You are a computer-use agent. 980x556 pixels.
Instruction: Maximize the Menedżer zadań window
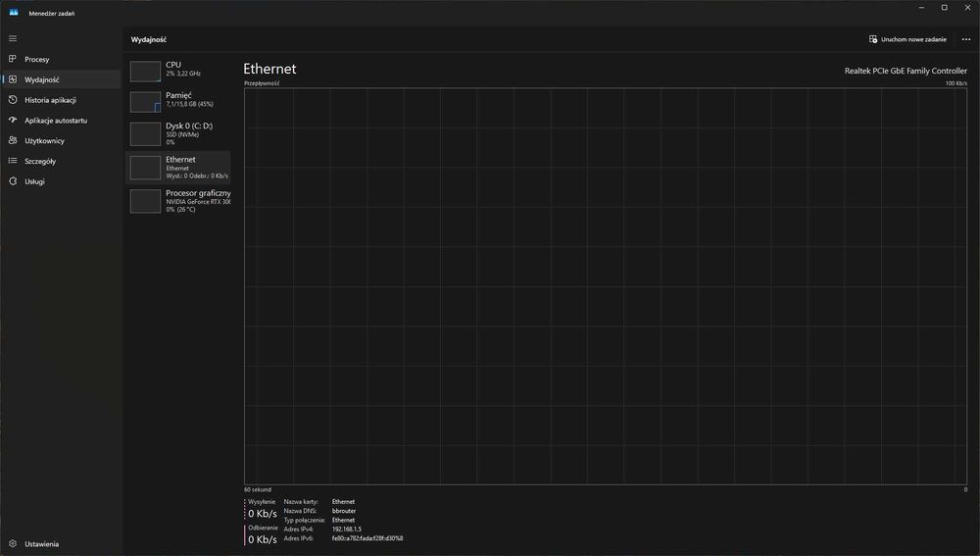[945, 8]
